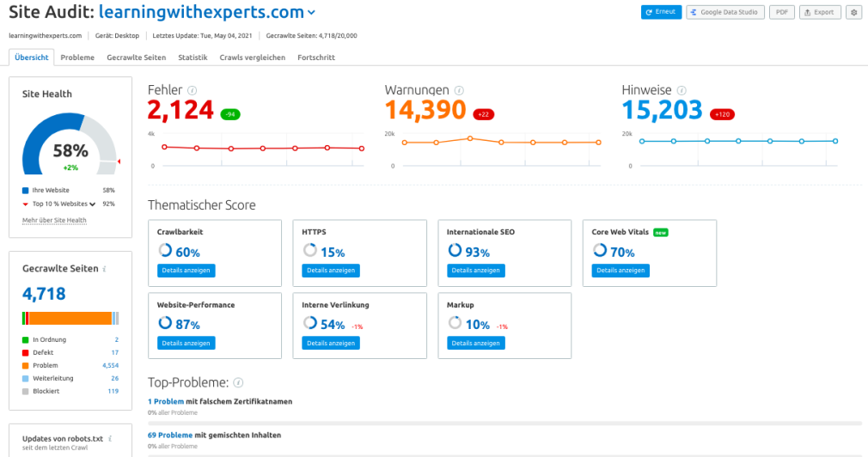Click the Markup progress ring icon
This screenshot has height=457, width=868.
455,322
